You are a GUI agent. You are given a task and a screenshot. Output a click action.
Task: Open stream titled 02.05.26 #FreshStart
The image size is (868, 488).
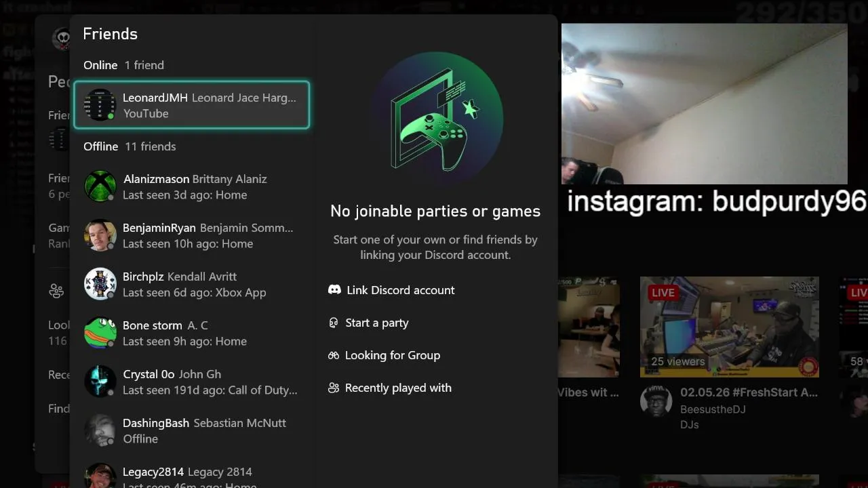click(x=749, y=392)
